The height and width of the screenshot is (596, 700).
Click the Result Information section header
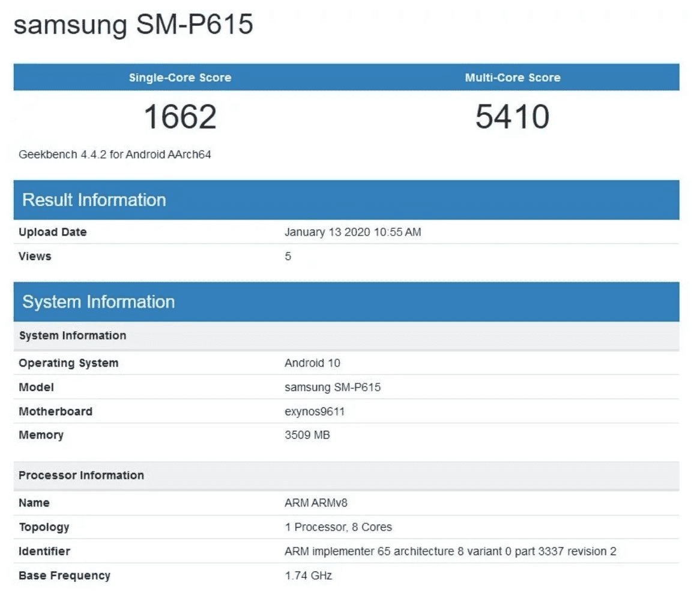(346, 199)
